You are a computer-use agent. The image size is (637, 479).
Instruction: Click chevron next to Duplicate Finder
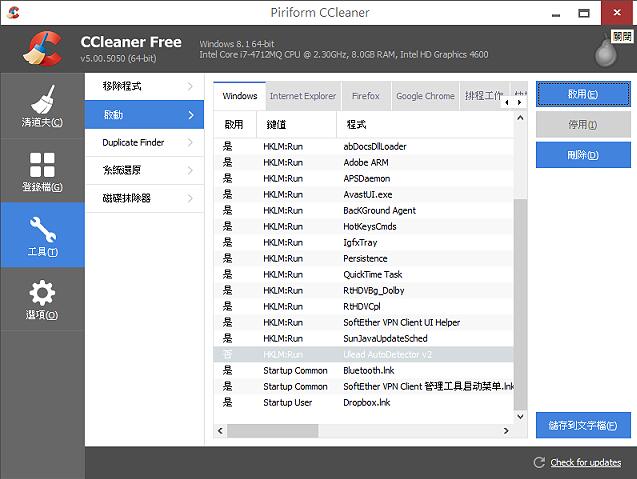pos(190,143)
